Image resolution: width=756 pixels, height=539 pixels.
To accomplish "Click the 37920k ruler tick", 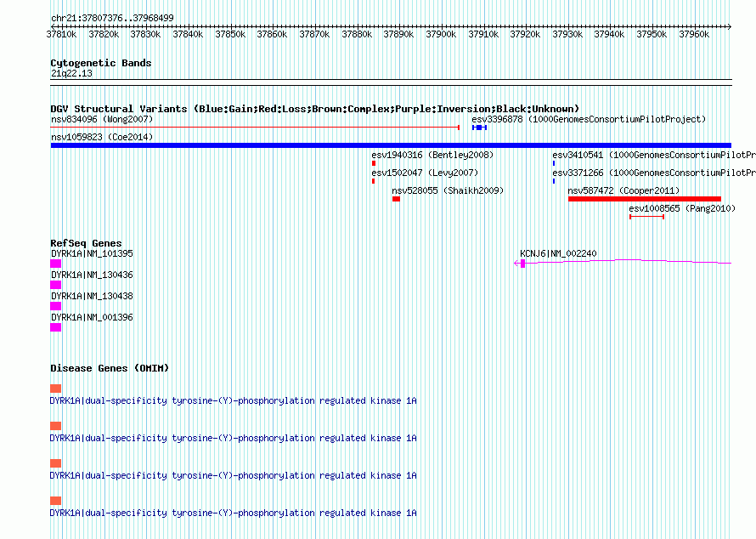I will tap(525, 34).
